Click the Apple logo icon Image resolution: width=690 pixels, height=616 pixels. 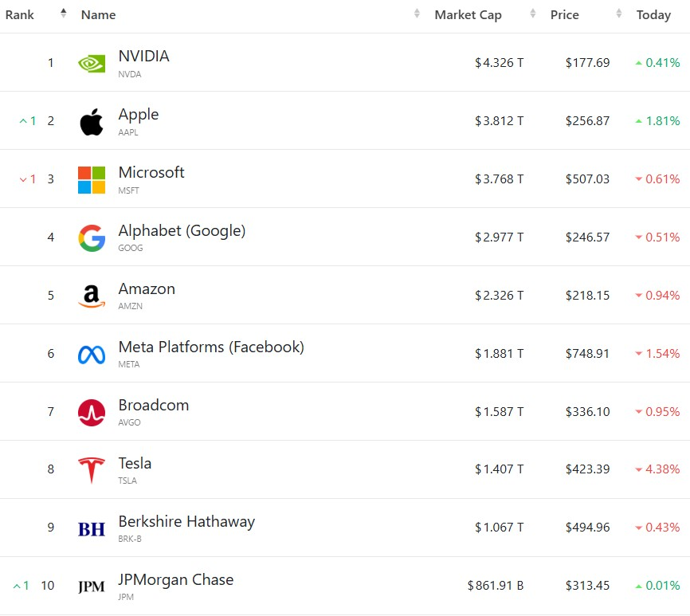tap(92, 122)
